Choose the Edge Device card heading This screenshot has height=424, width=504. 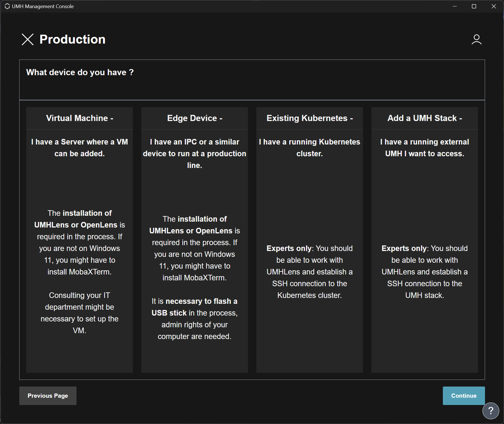195,118
